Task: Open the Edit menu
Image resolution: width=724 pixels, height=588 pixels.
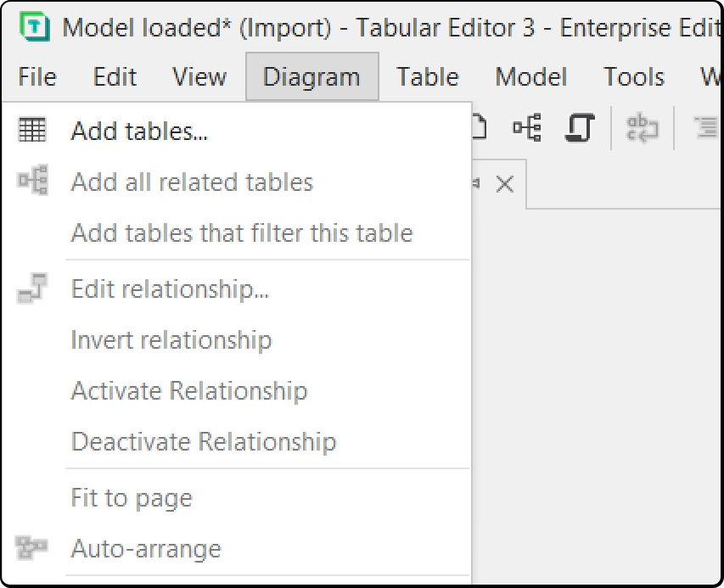Action: click(x=115, y=76)
